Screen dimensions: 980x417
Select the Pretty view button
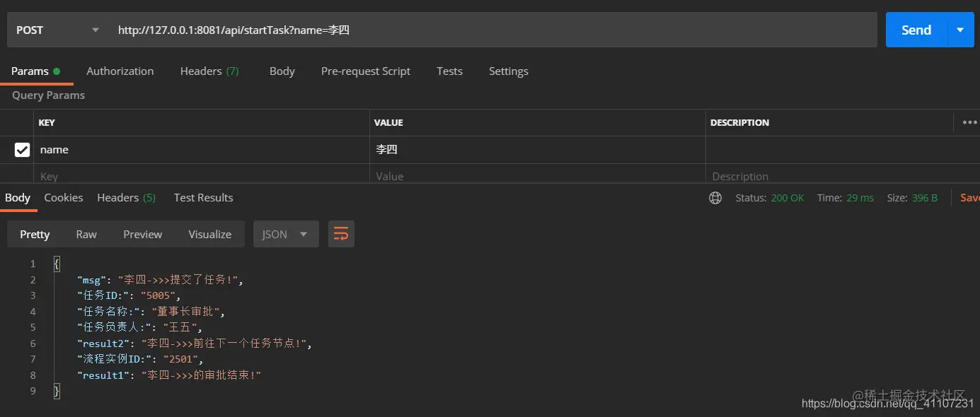tap(35, 234)
